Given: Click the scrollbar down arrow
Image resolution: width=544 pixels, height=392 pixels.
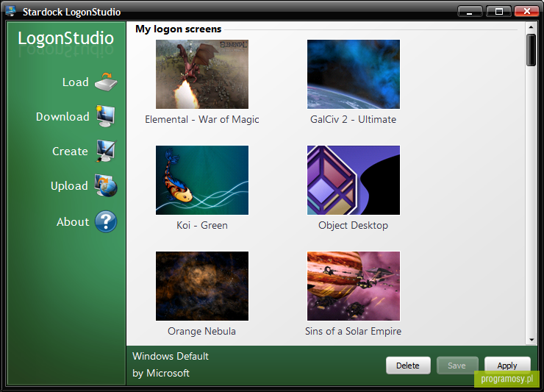Looking at the screenshot, I should pyautogui.click(x=531, y=340).
